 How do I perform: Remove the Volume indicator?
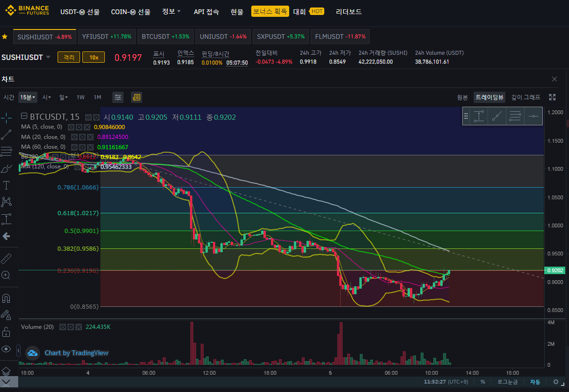click(x=78, y=327)
